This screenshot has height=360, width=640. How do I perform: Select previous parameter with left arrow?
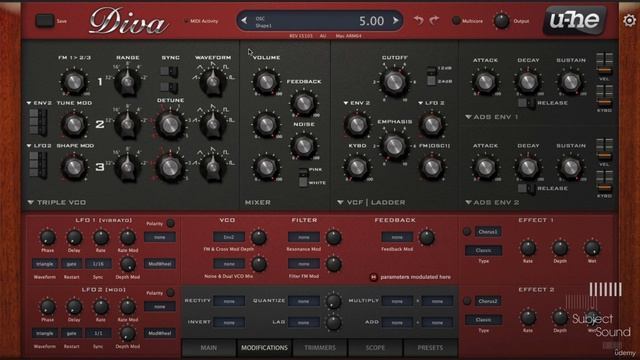244,20
